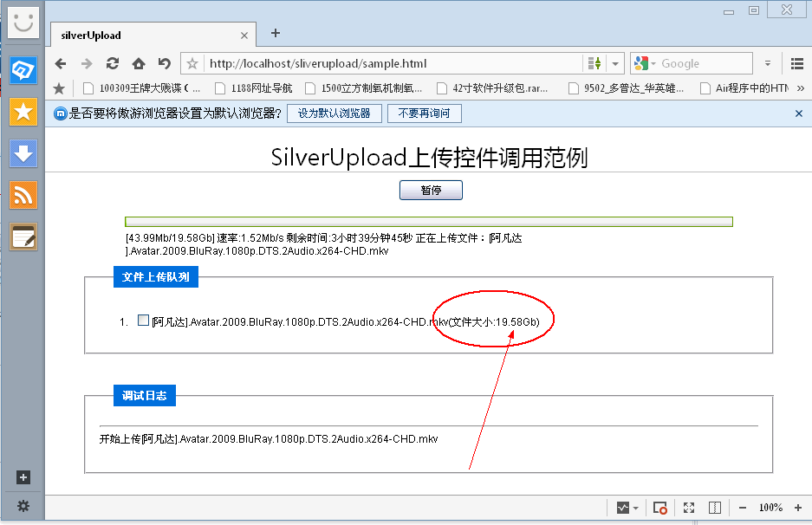812x525 pixels.
Task: Click the 文件上传队列 section header
Action: tap(156, 277)
